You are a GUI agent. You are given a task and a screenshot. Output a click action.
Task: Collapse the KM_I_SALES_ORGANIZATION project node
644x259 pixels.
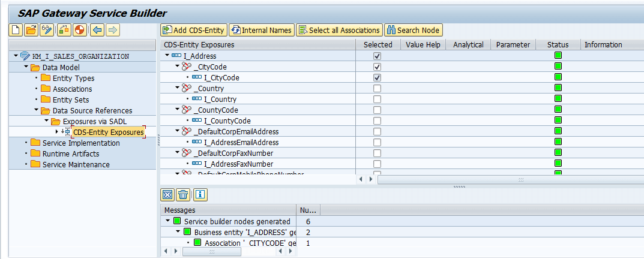tap(16, 56)
